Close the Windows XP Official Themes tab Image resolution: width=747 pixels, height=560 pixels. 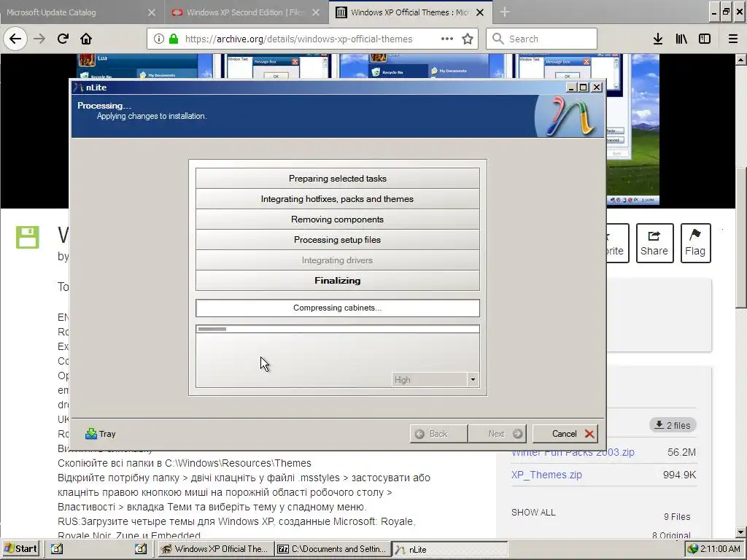(480, 12)
